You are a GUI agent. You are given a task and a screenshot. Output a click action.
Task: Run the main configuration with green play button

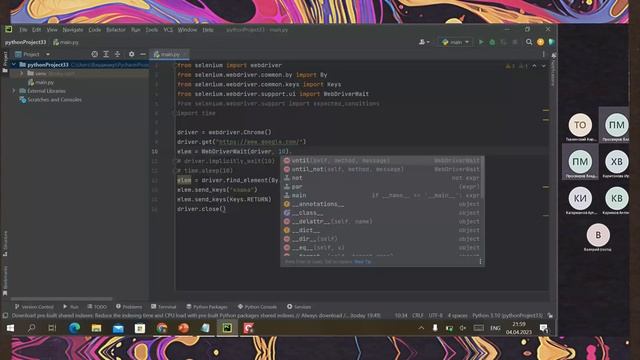click(x=481, y=42)
